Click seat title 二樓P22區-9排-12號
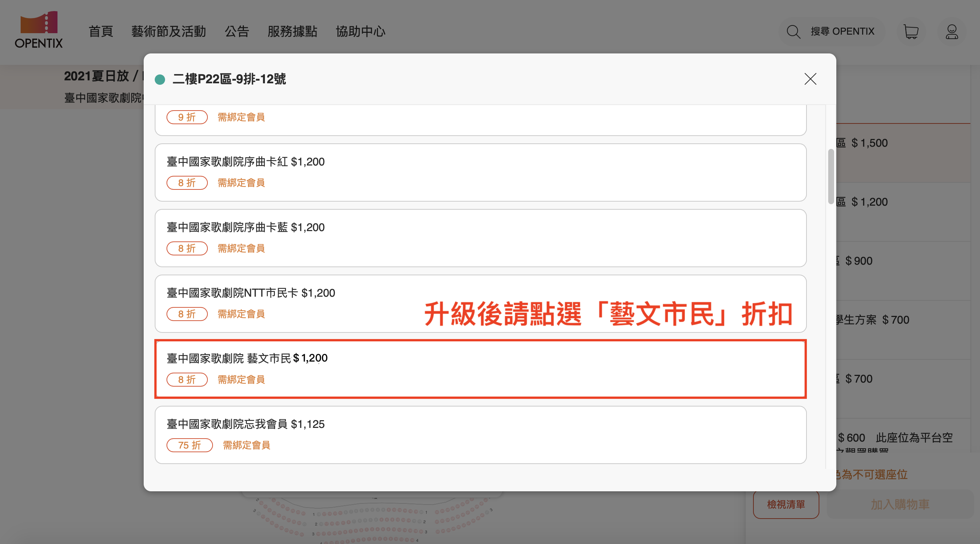The height and width of the screenshot is (544, 980). pyautogui.click(x=229, y=79)
